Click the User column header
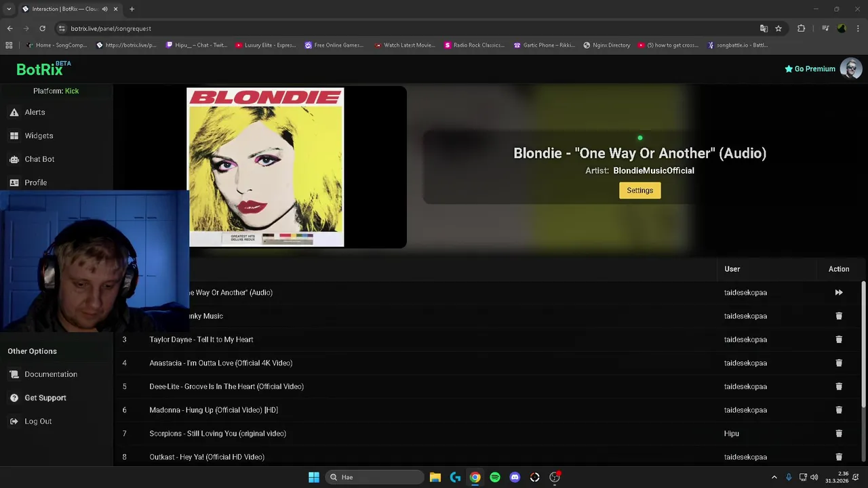The width and height of the screenshot is (868, 488). (x=732, y=269)
